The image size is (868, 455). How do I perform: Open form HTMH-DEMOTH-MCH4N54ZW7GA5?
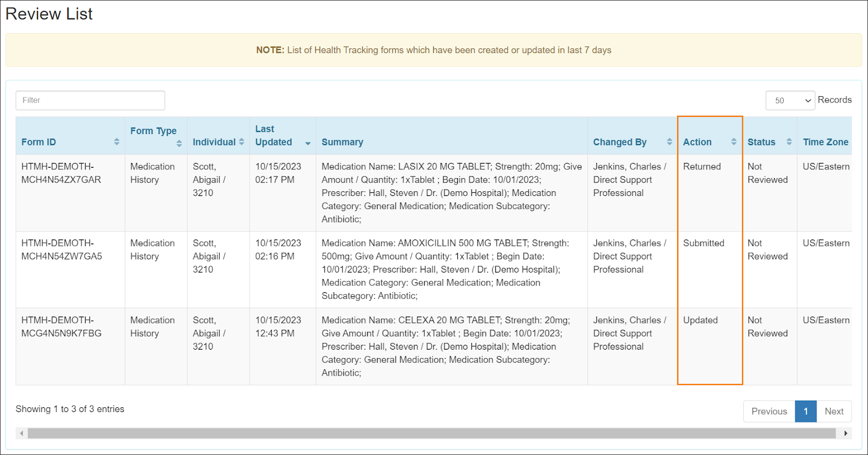62,250
